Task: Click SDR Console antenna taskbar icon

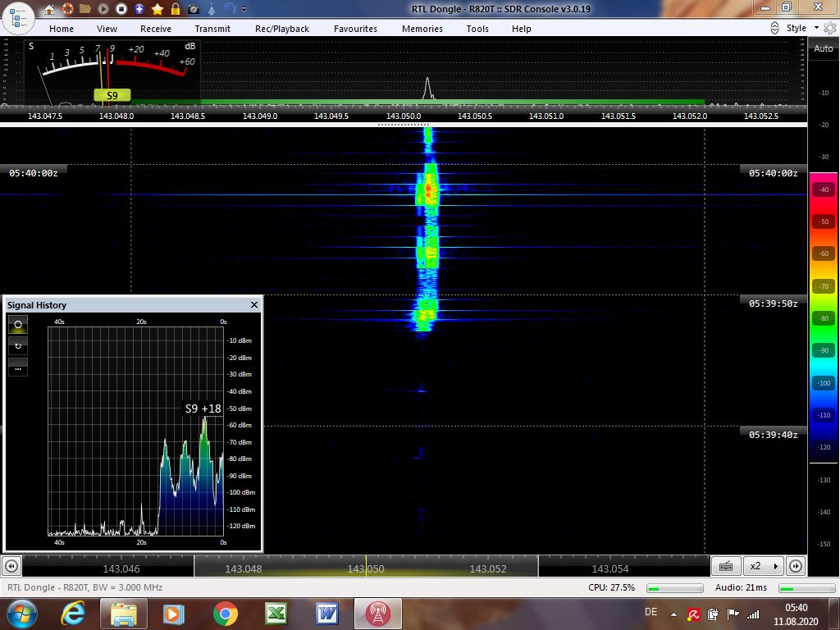Action: (x=377, y=614)
